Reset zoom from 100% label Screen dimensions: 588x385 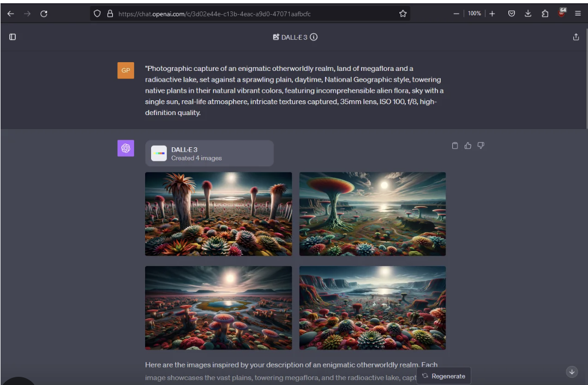pyautogui.click(x=475, y=14)
